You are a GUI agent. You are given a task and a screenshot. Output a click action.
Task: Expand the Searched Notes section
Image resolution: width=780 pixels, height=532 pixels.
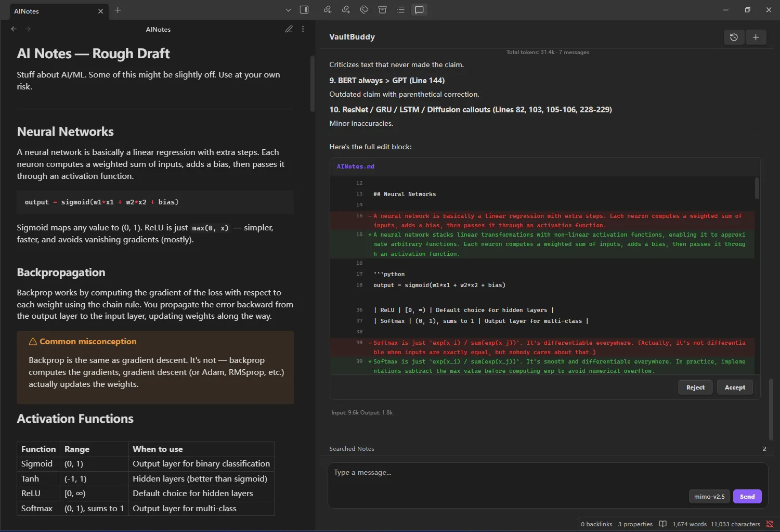coord(548,449)
